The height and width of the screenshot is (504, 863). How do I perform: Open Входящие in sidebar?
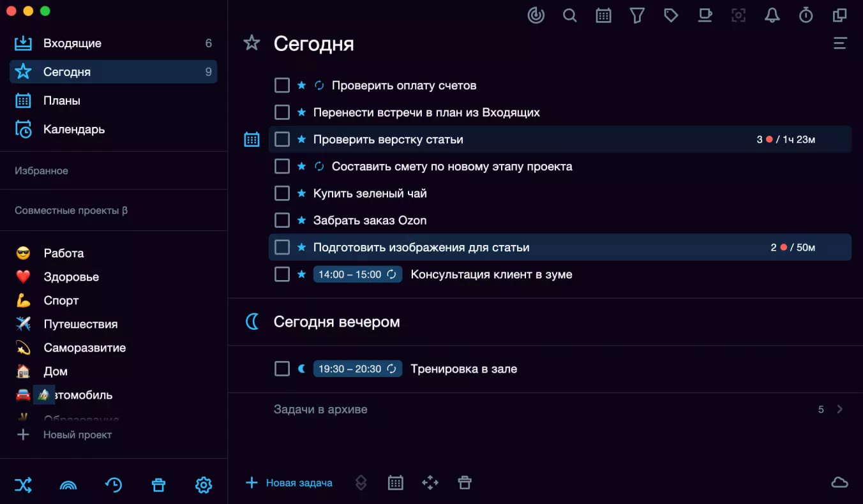click(x=114, y=43)
